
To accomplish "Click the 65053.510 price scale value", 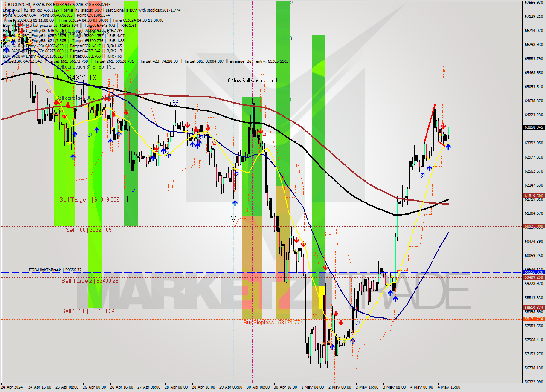I will pyautogui.click(x=534, y=86).
